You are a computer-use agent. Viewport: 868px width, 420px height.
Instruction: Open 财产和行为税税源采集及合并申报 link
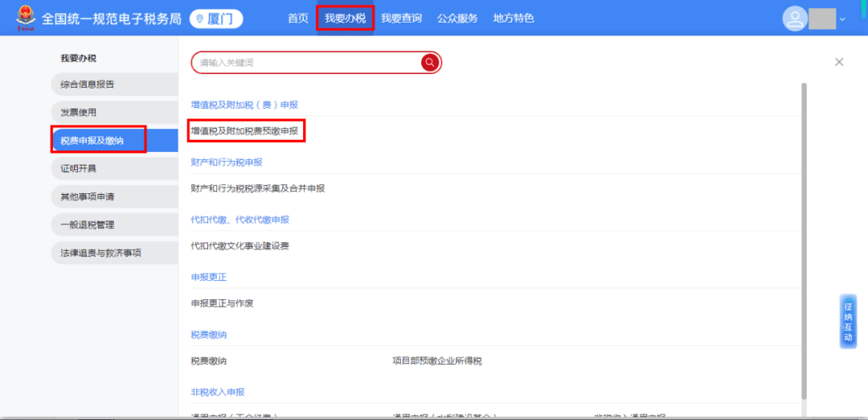click(257, 188)
